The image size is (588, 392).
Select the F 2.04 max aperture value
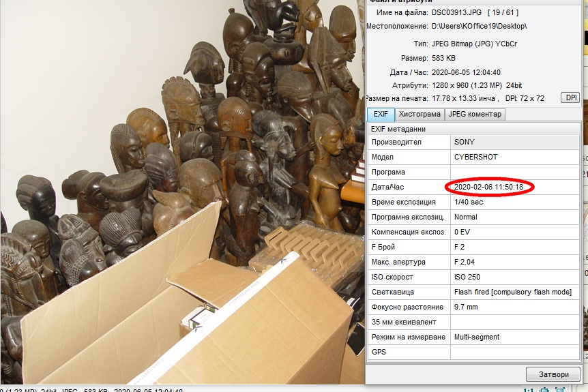point(465,262)
